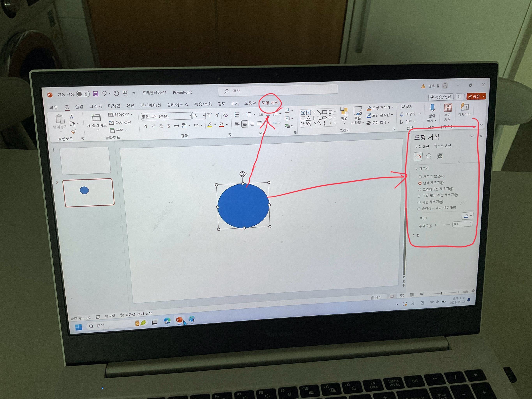The width and height of the screenshot is (532, 399).
Task: Click the Arrange icon in Drawing group
Action: coord(344,112)
